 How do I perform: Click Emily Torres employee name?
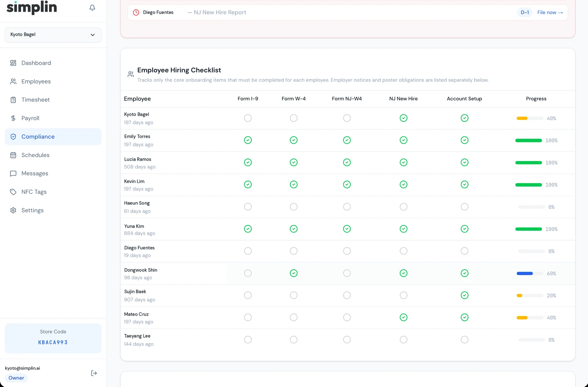137,136
